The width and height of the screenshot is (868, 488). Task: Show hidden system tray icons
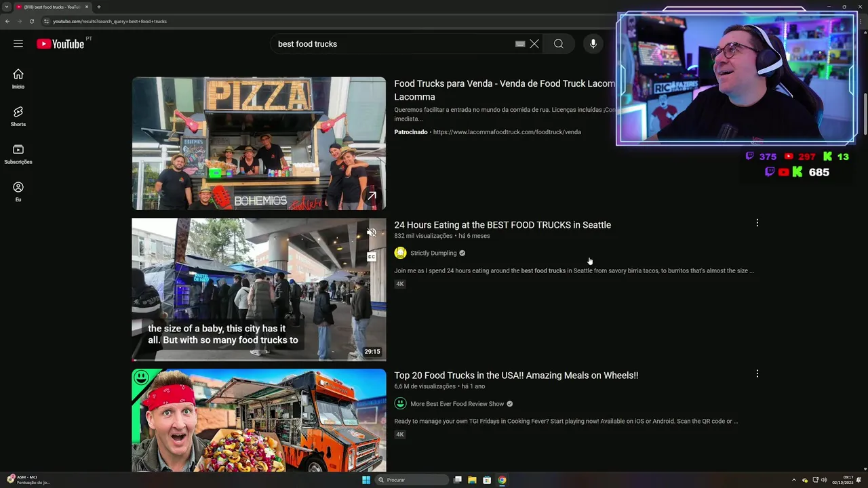pos(794,480)
